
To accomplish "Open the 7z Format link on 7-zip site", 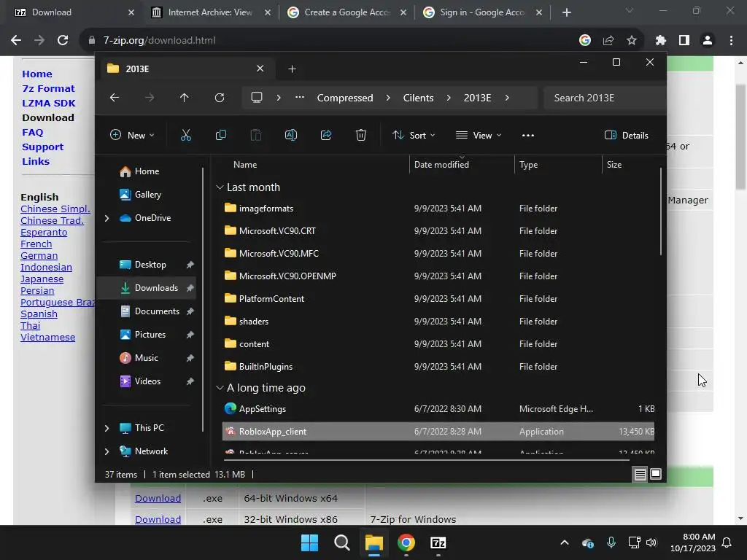I will click(x=48, y=88).
